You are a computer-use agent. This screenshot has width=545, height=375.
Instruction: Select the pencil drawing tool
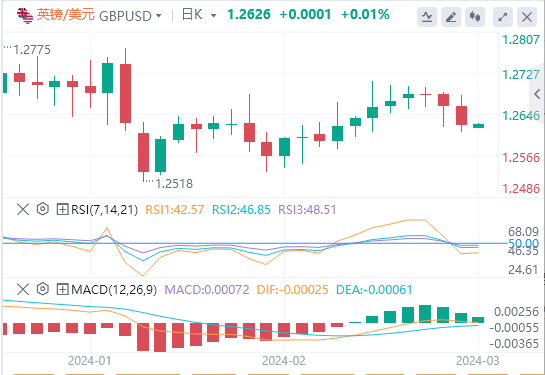pyautogui.click(x=451, y=16)
